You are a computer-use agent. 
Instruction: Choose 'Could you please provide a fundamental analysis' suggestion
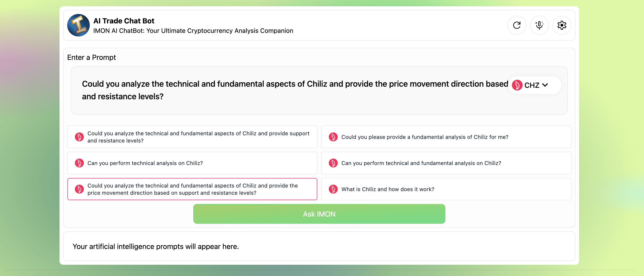tap(425, 137)
